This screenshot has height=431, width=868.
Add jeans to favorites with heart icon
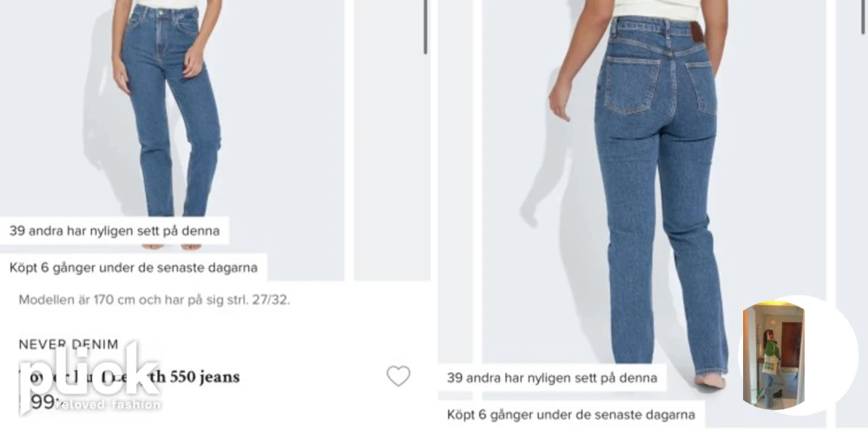pyautogui.click(x=398, y=376)
